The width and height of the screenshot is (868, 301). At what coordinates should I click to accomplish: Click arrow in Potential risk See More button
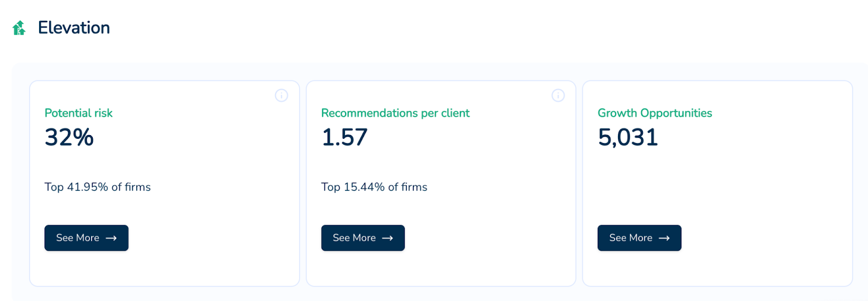(111, 238)
